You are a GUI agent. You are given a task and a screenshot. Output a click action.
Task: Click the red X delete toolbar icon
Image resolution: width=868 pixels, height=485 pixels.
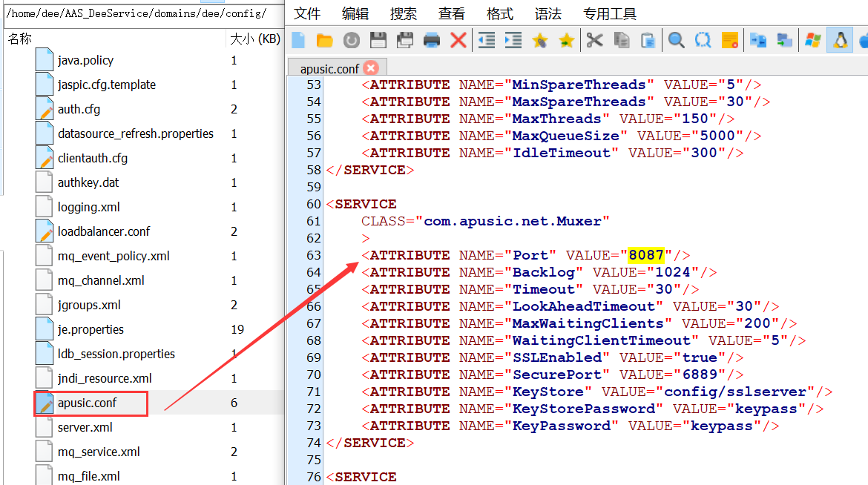click(x=458, y=40)
